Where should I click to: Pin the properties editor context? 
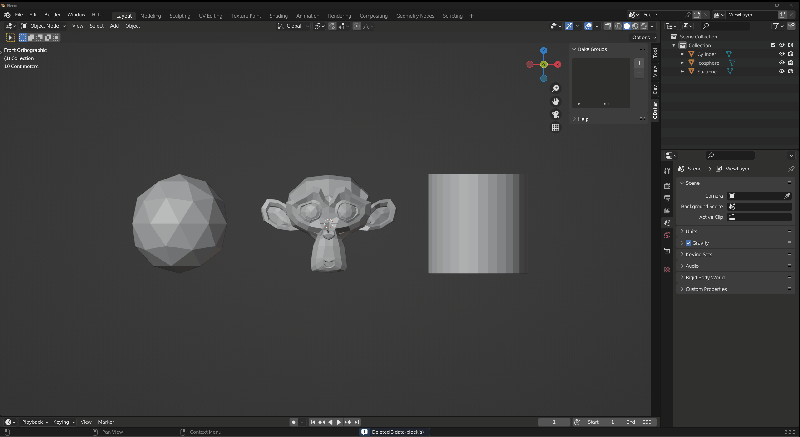(x=791, y=169)
